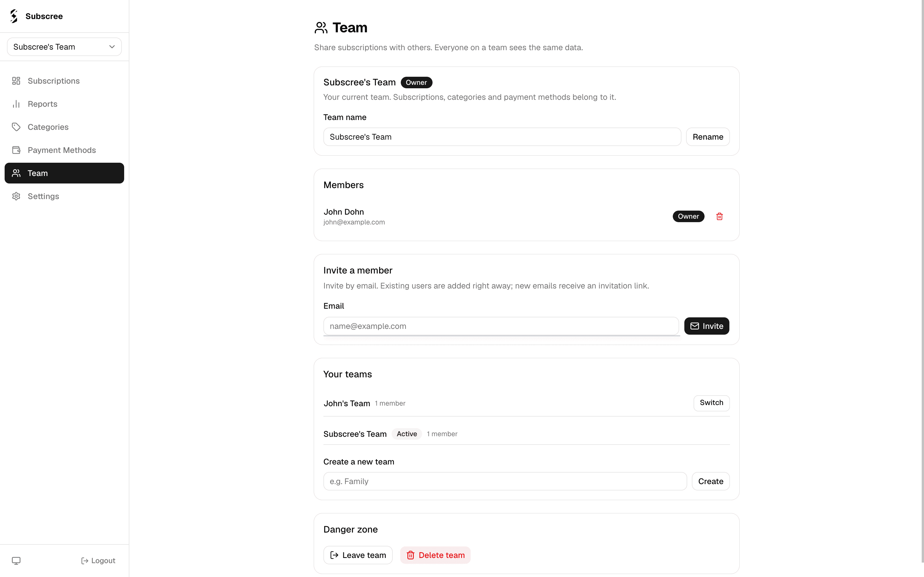This screenshot has height=577, width=924.
Task: Click the Leave team button
Action: coord(358,555)
